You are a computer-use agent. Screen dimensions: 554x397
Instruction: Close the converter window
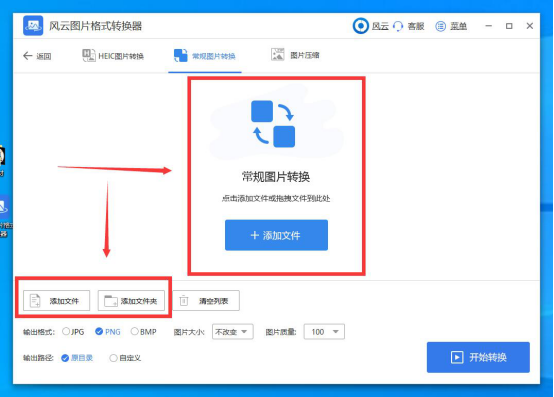coord(530,26)
